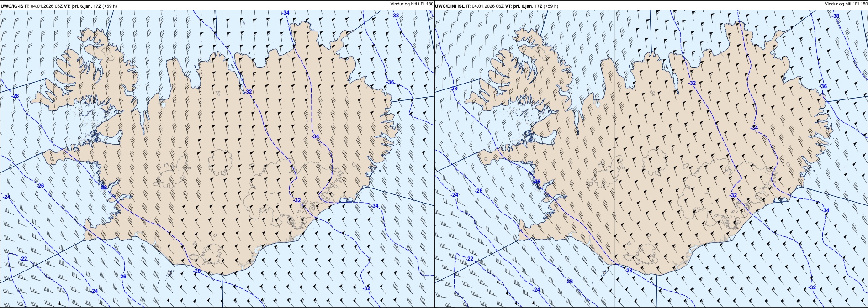Click the -38 isotherm label on UWC/DINI ISL map
The image size is (868, 308).
[836, 16]
